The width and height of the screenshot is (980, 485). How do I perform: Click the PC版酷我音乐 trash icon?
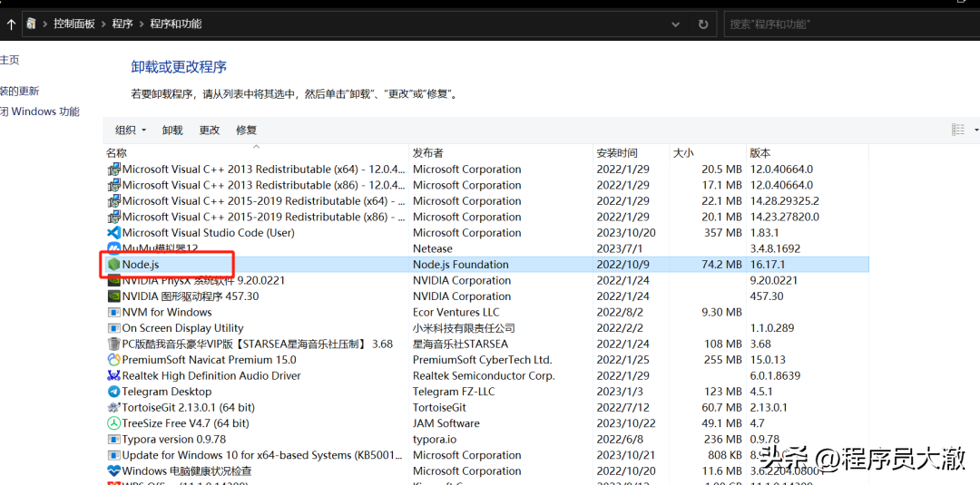(x=113, y=344)
